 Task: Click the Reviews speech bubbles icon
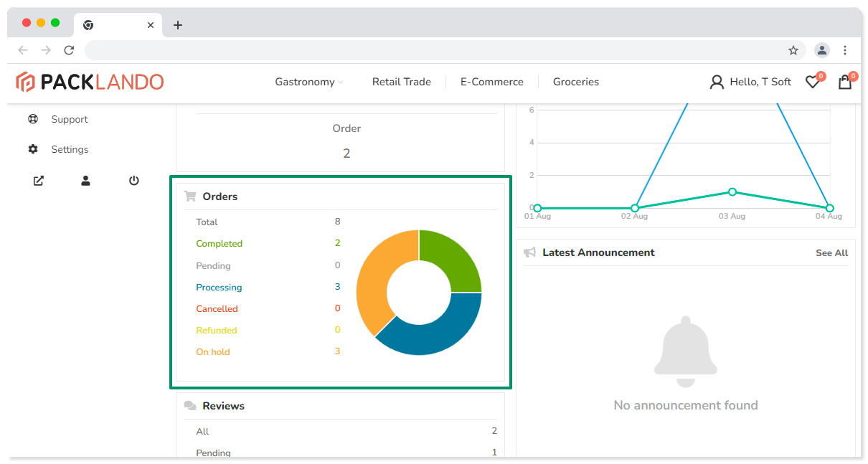pyautogui.click(x=190, y=406)
